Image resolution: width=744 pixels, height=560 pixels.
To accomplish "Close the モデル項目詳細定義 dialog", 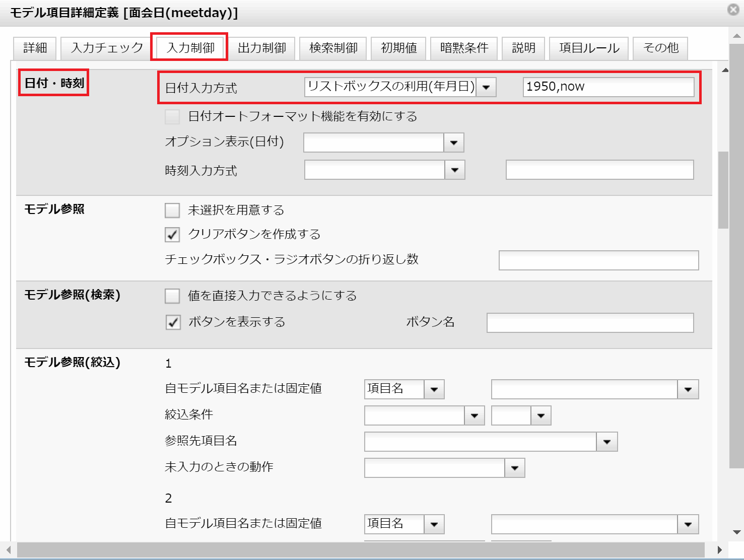I will coord(733,10).
